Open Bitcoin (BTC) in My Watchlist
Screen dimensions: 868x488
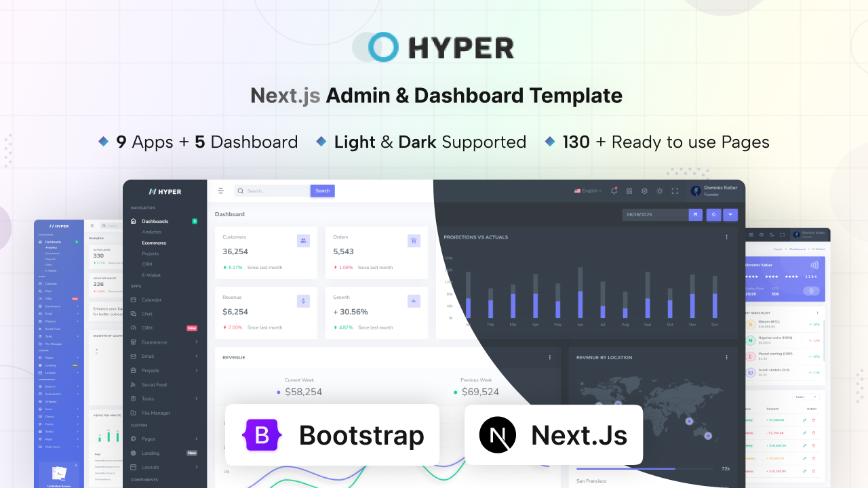(783, 324)
